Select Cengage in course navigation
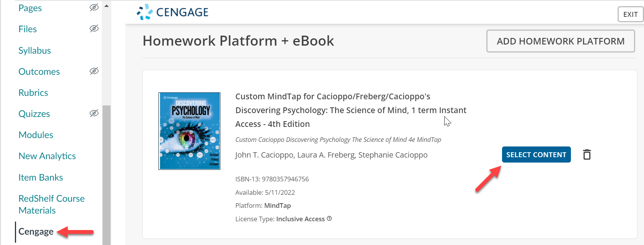The image size is (644, 245). pos(36,232)
